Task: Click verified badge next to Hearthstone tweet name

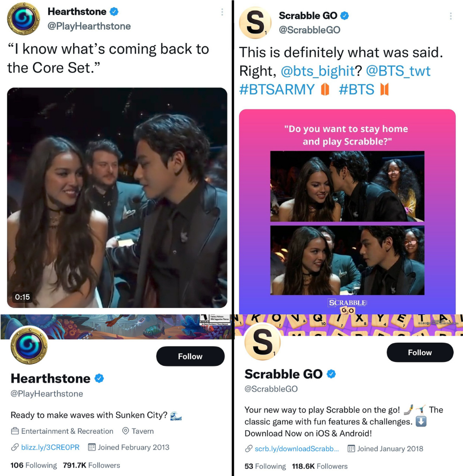Action: tap(114, 12)
